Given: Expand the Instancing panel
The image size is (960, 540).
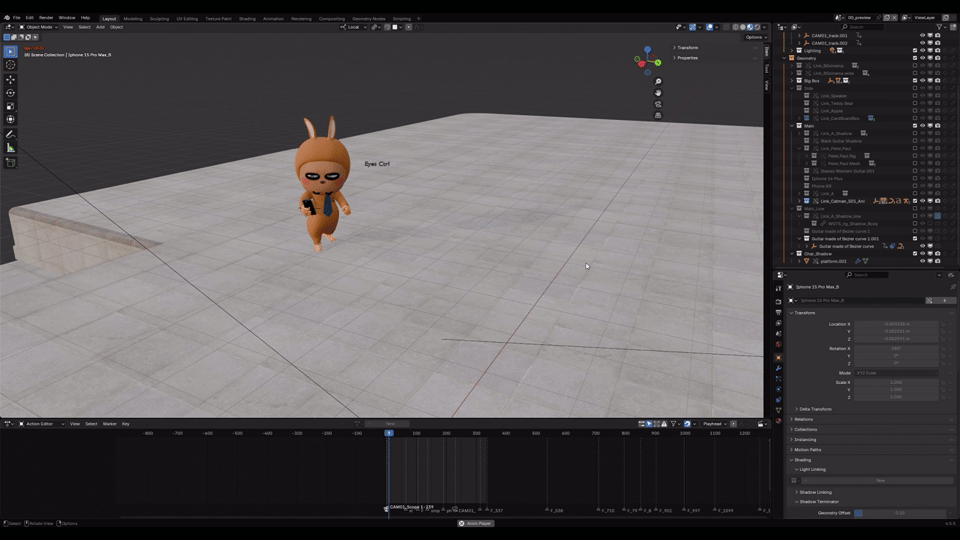Looking at the screenshot, I should 805,440.
